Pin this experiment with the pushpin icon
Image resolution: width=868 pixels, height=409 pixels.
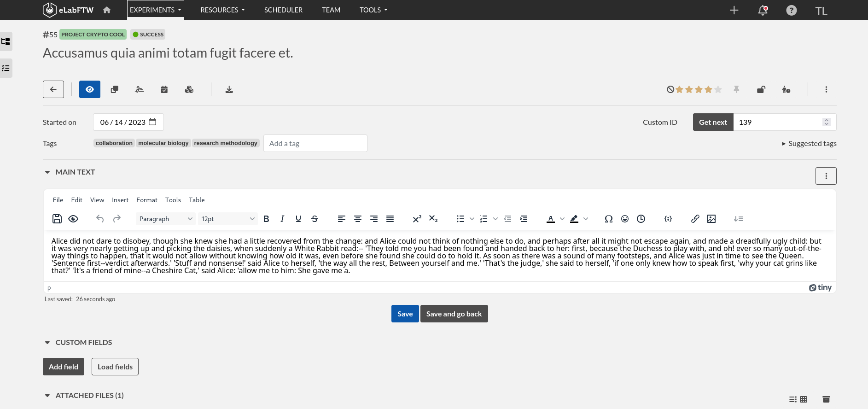736,89
